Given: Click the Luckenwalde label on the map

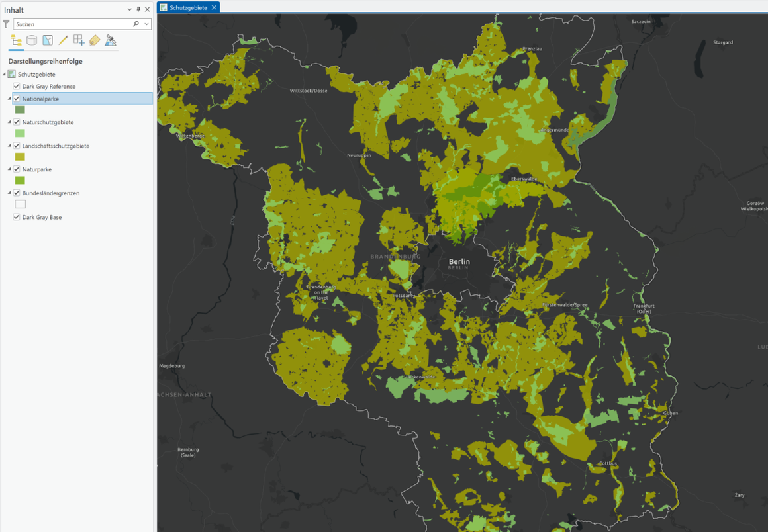Looking at the screenshot, I should 420,377.
